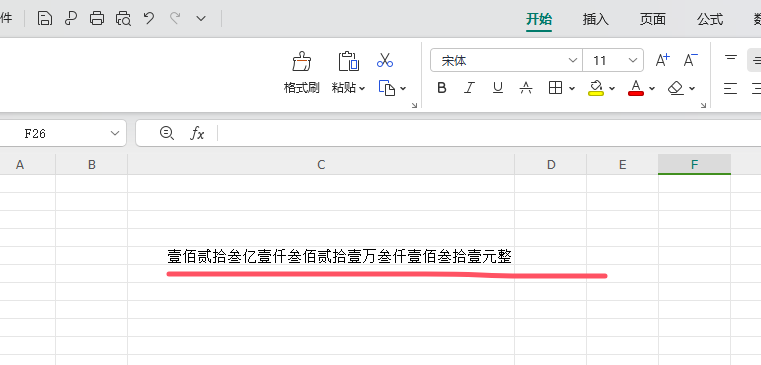Click the fx insert function button
The image size is (761, 365).
tap(197, 133)
